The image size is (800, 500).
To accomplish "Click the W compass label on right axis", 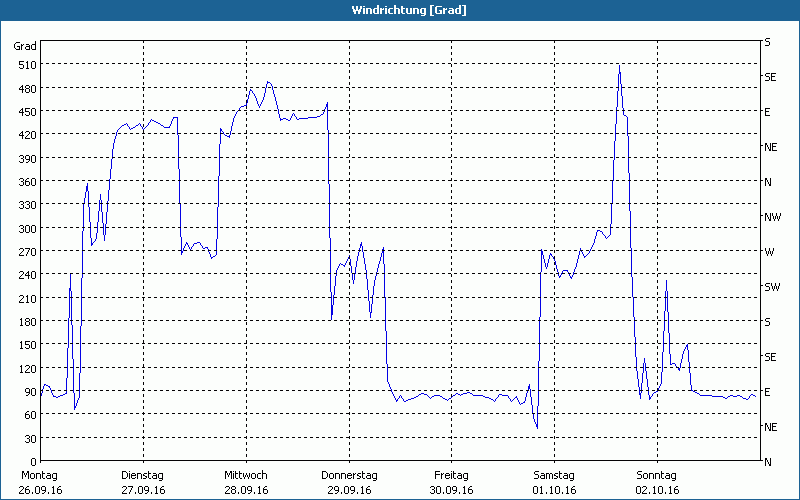I will coord(769,252).
